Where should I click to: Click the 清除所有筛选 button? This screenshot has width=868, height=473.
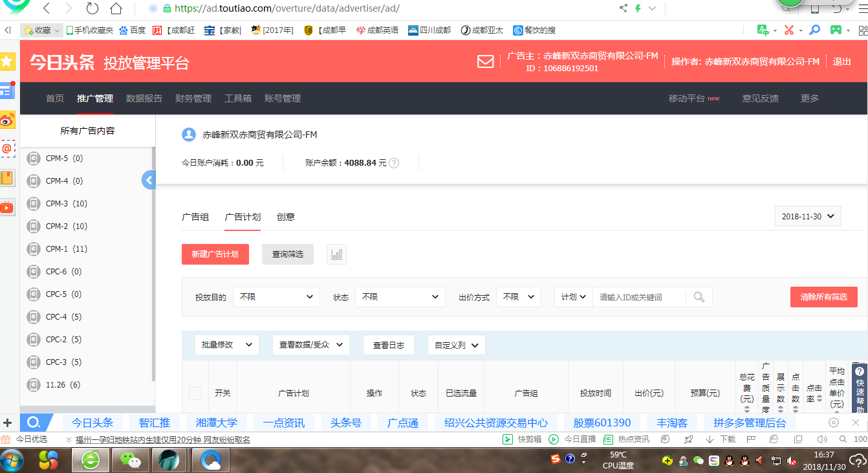824,297
